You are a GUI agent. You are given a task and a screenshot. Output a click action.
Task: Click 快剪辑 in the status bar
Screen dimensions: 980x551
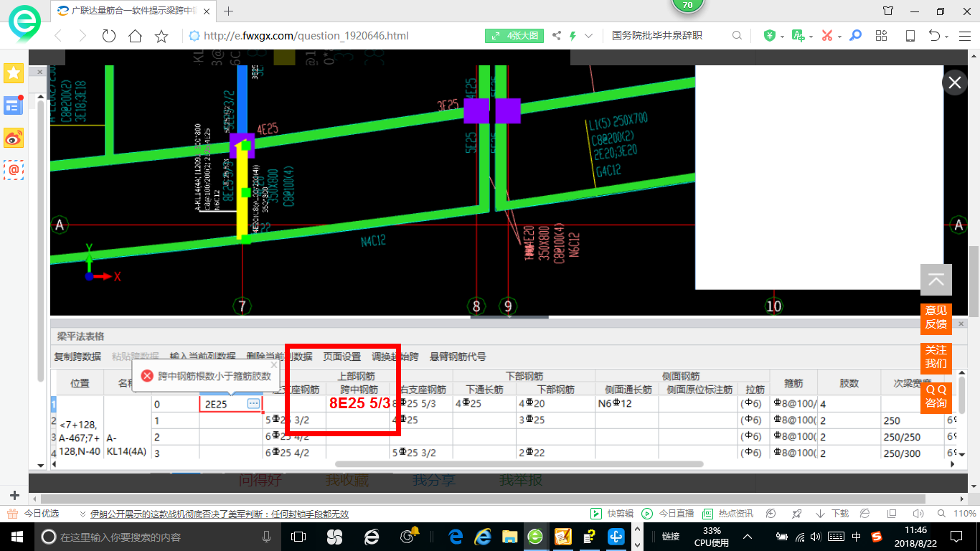tap(613, 514)
